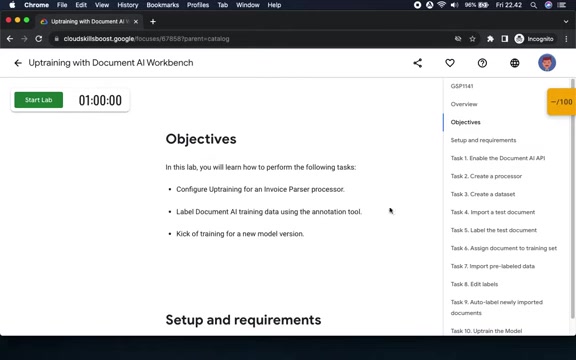This screenshot has width=576, height=360.
Task: Click the browser forward arrow
Action: pos(24,39)
